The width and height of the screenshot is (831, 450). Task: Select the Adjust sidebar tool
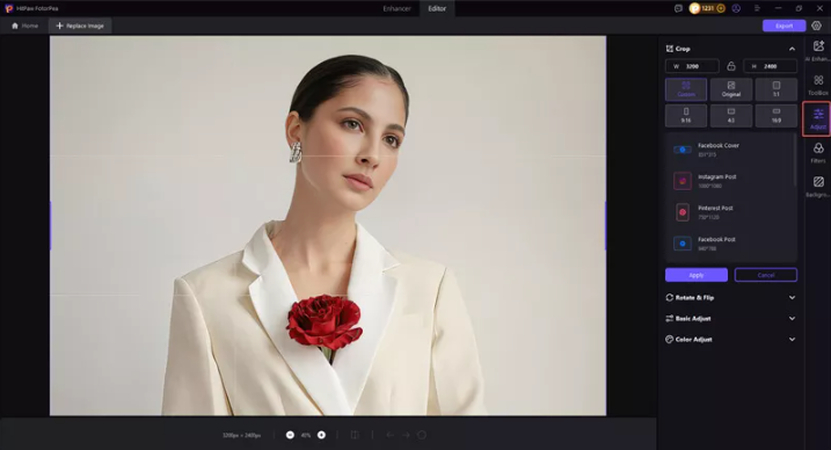click(818, 119)
